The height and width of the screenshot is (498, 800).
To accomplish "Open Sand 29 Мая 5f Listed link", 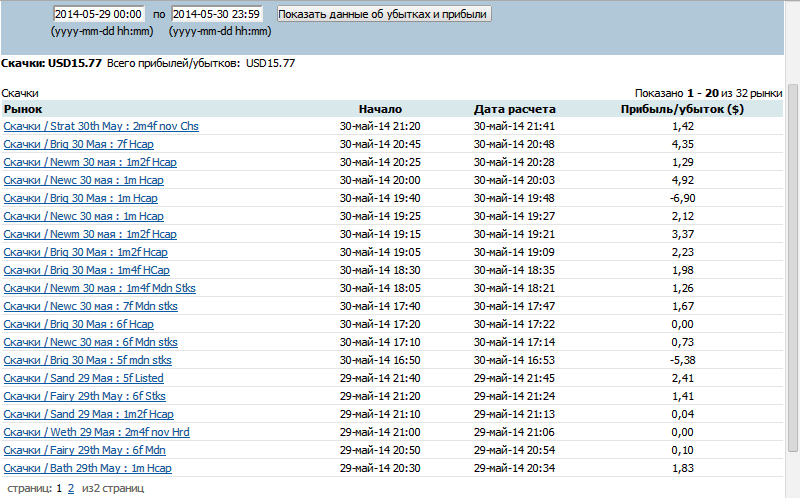I will pyautogui.click(x=84, y=378).
